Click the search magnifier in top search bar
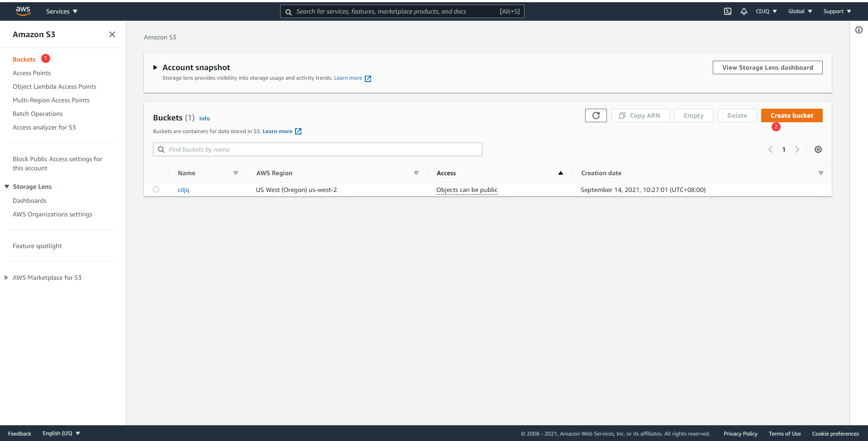 (288, 12)
